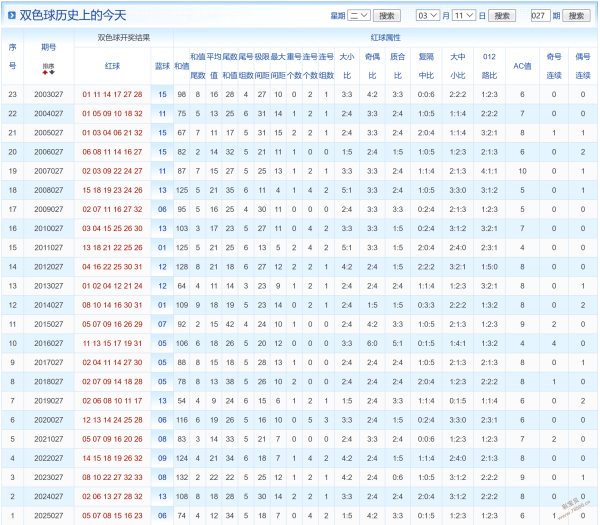The width and height of the screenshot is (600, 525).
Task: Click red ball numbers for issue 2014027
Action: pos(112,305)
